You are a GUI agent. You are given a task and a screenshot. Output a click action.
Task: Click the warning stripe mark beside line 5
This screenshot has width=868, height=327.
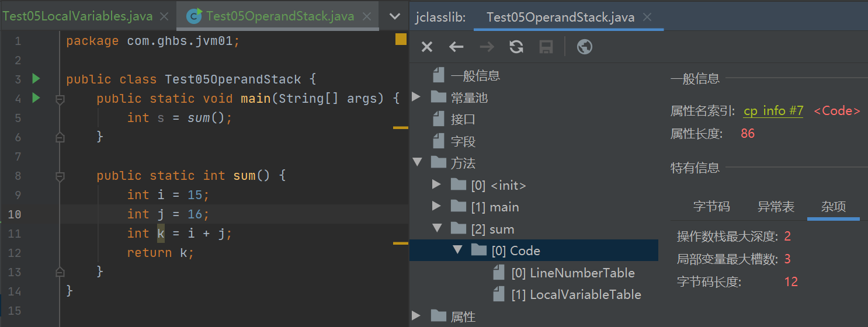[x=401, y=127]
